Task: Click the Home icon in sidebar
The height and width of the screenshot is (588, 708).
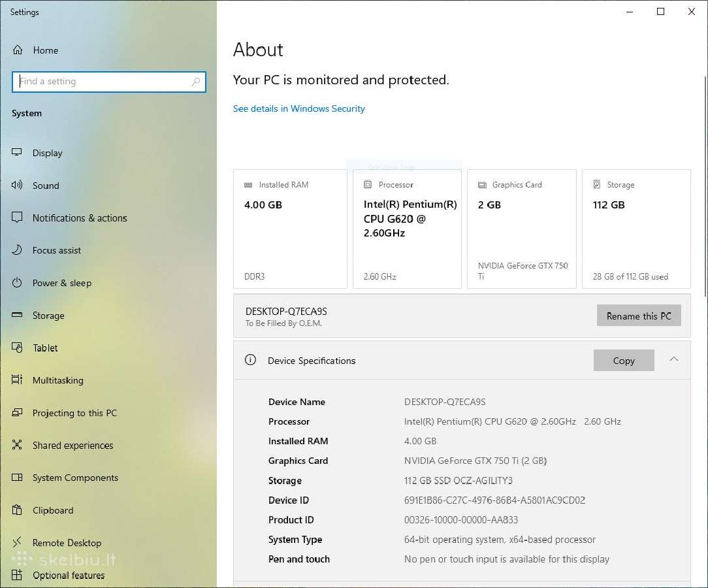Action: [18, 50]
